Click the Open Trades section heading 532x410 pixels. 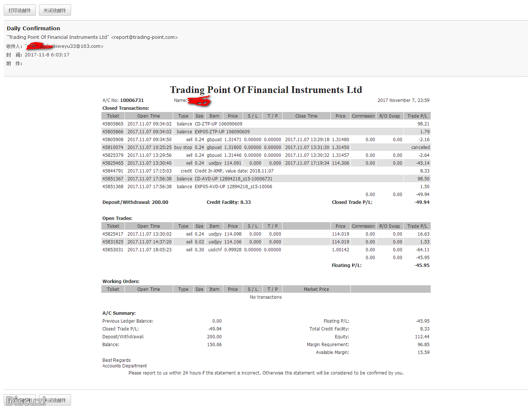coord(117,218)
